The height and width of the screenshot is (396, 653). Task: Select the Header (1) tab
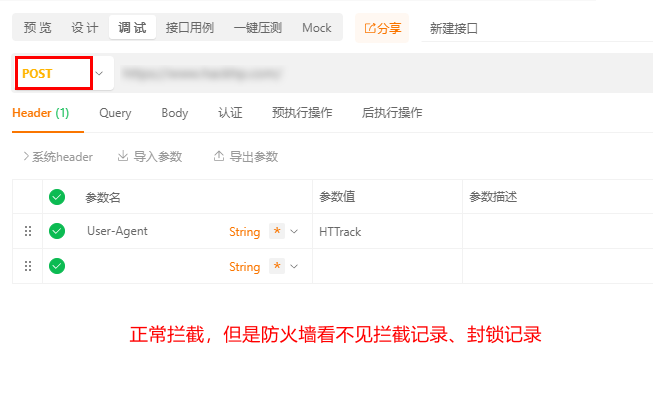(x=40, y=113)
